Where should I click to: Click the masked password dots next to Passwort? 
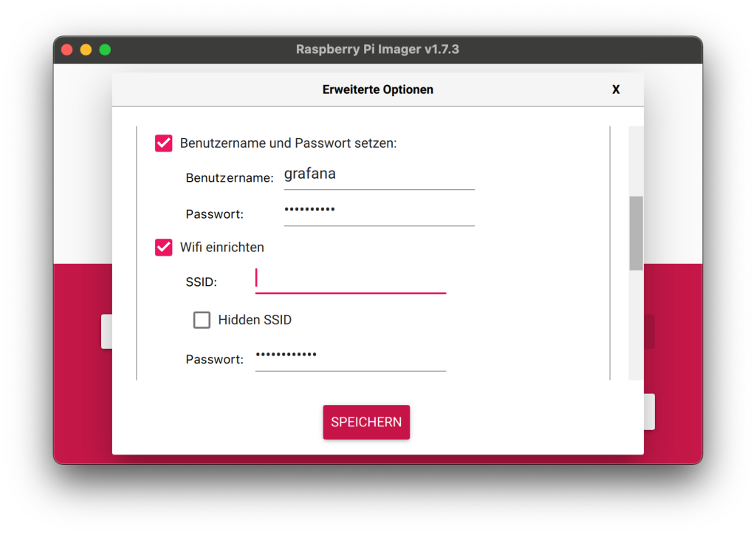click(309, 209)
